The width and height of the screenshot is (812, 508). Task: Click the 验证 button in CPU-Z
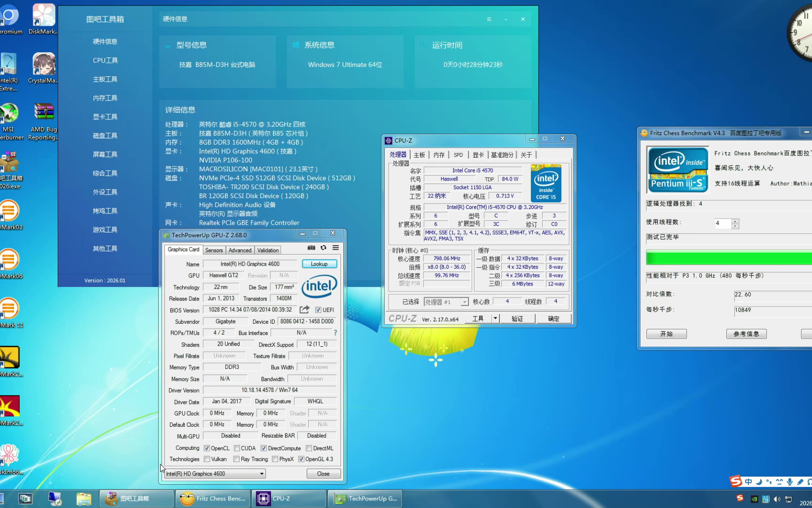pyautogui.click(x=517, y=318)
